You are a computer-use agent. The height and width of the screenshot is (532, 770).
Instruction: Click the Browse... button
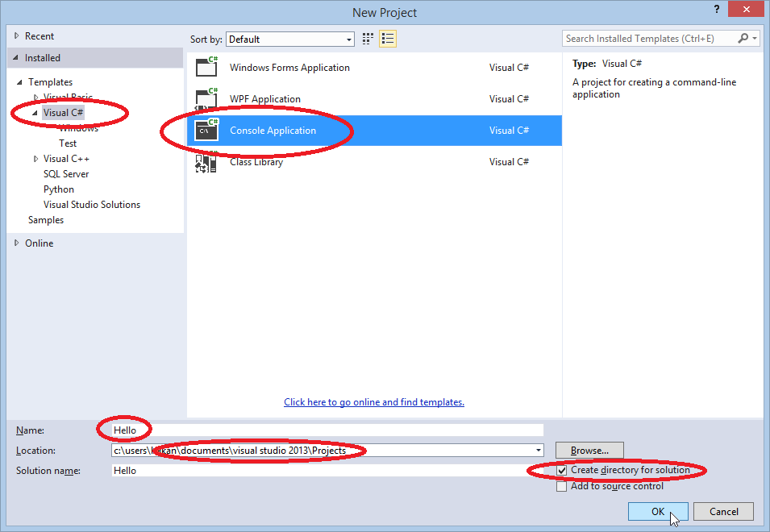point(589,450)
